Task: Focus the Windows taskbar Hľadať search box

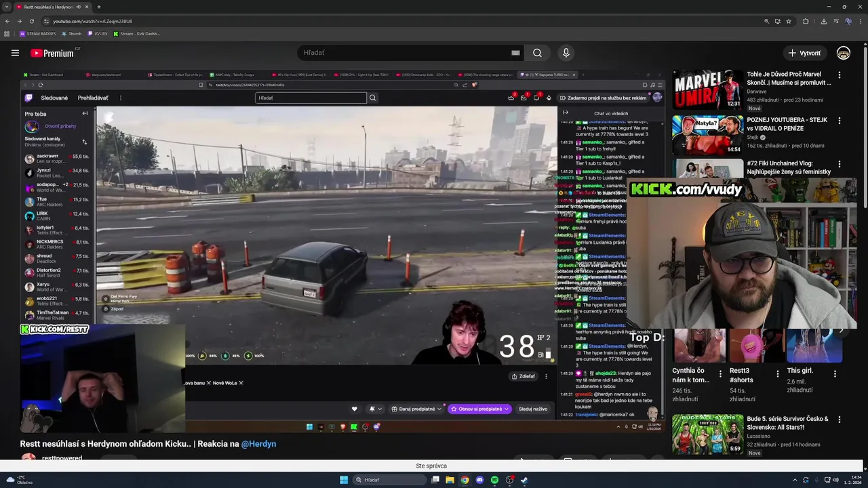Action: [x=390, y=480]
